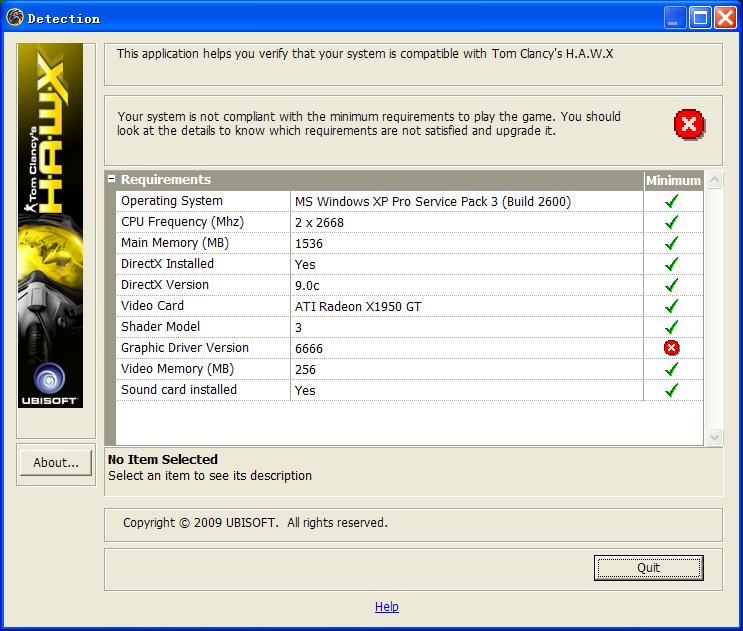Viewport: 743px width, 631px height.
Task: Click the H.A.W.X cover art image
Action: [50, 225]
